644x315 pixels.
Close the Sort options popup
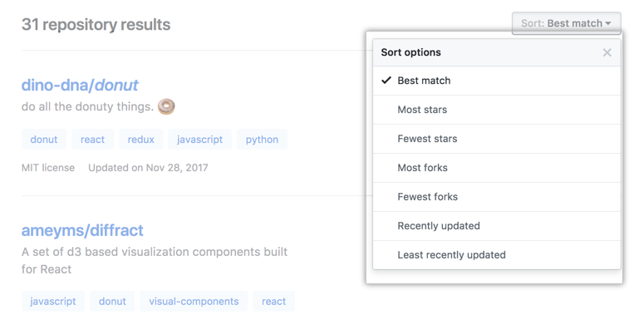[x=607, y=52]
